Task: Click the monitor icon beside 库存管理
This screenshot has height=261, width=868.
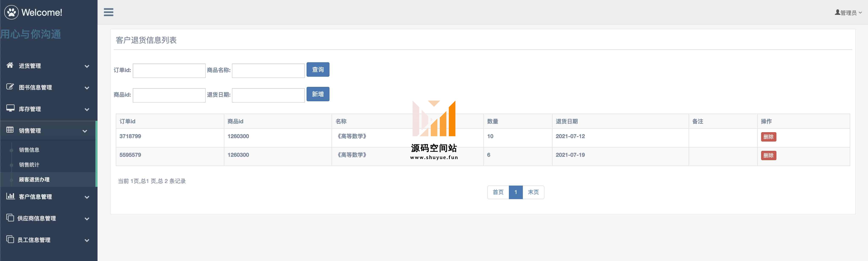Action: (10, 108)
